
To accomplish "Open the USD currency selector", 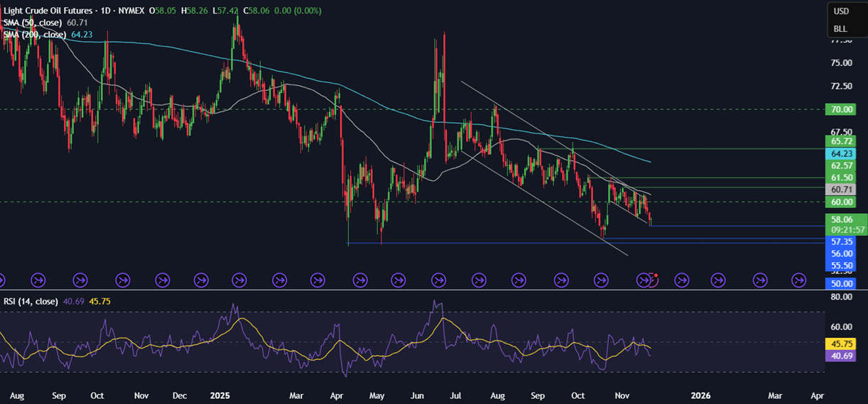I will (841, 11).
